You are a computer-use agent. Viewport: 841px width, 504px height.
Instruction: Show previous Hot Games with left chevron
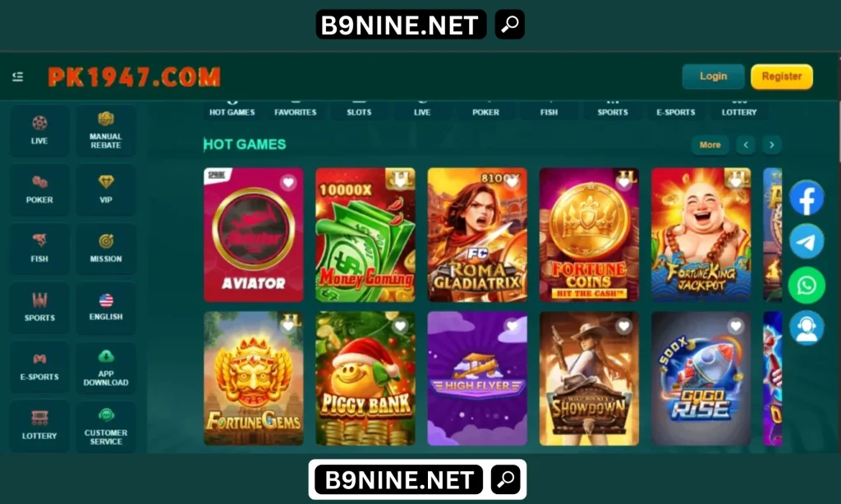(x=746, y=144)
